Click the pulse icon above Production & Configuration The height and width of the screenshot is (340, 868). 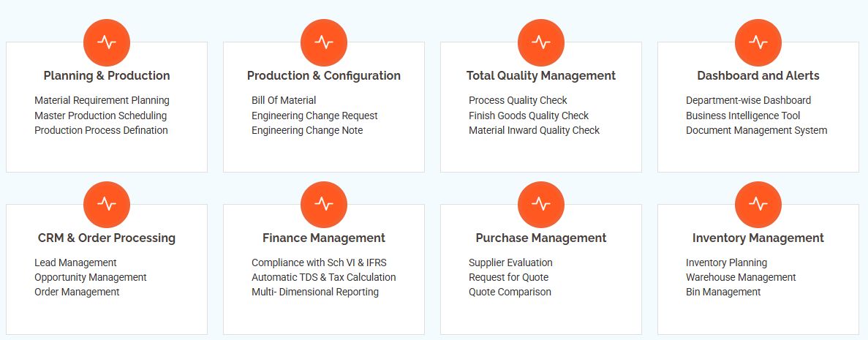pos(324,42)
